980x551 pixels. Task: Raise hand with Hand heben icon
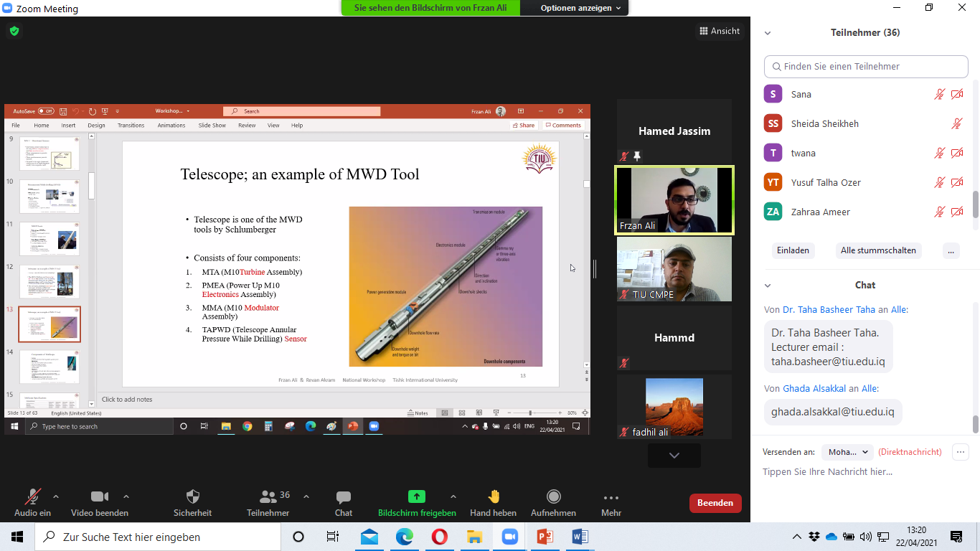tap(494, 496)
